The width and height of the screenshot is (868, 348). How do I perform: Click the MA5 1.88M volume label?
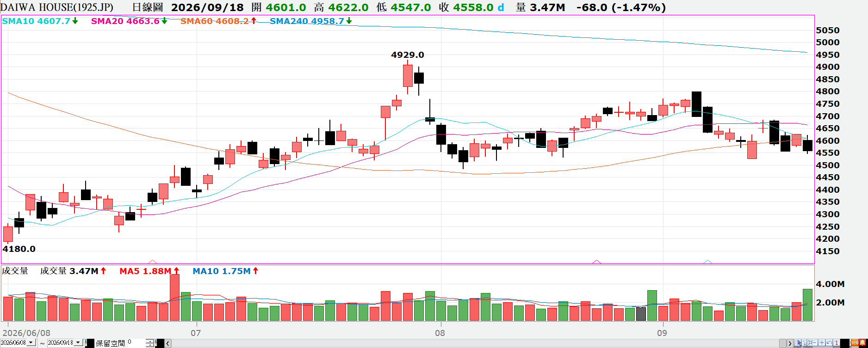(145, 271)
